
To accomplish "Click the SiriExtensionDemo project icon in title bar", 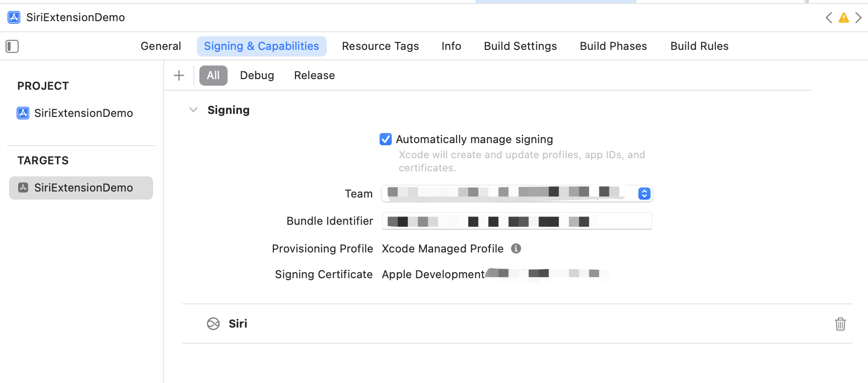I will tap(14, 18).
